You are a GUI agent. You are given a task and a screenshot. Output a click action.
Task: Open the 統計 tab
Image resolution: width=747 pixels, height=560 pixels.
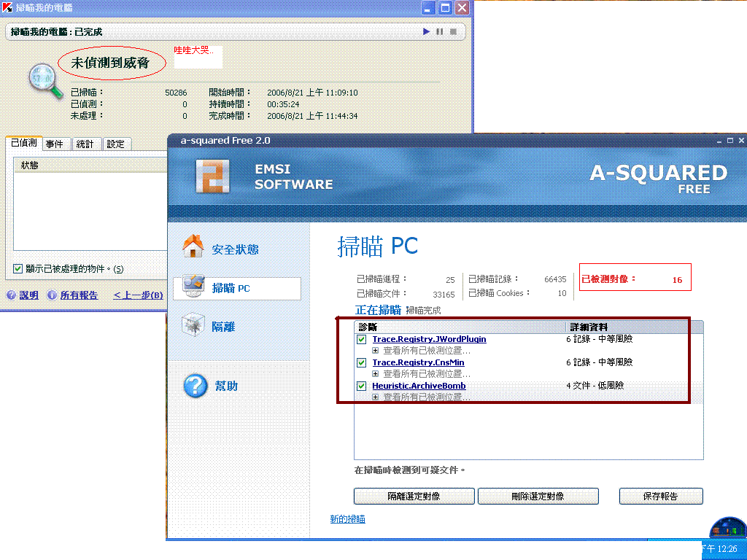click(85, 144)
